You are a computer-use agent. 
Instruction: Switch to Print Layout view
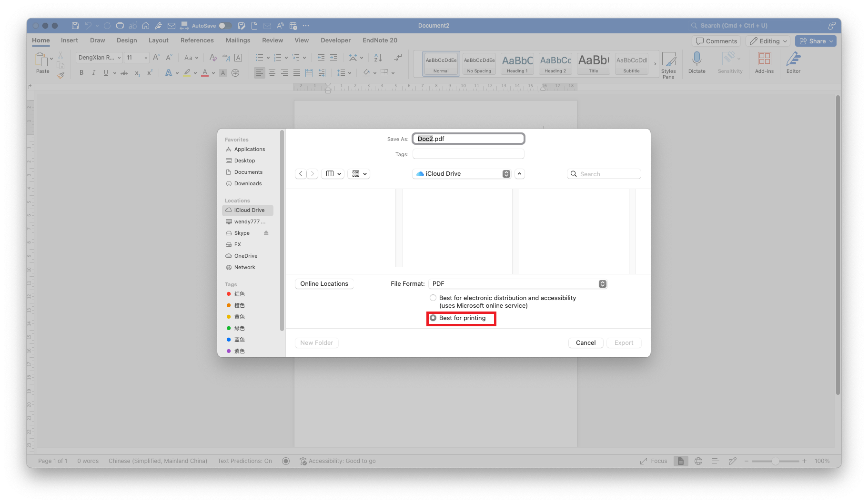681,461
